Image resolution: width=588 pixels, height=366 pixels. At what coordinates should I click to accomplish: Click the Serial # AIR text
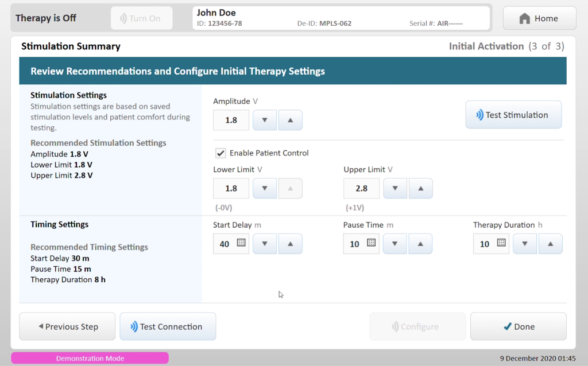point(436,23)
